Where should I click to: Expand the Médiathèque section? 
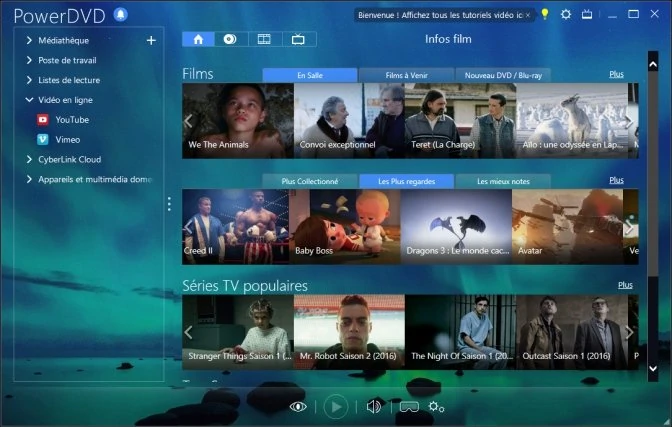pyautogui.click(x=29, y=40)
